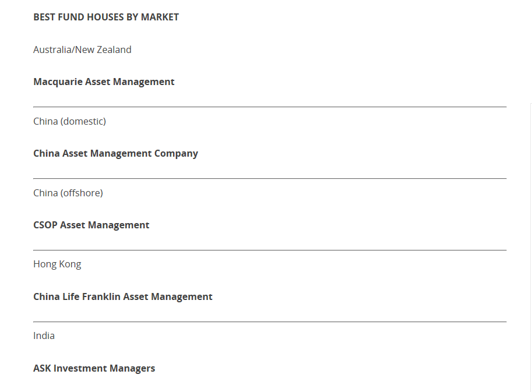The height and width of the screenshot is (392, 532).
Task: Select the China (domestic) market label
Action: (x=69, y=121)
